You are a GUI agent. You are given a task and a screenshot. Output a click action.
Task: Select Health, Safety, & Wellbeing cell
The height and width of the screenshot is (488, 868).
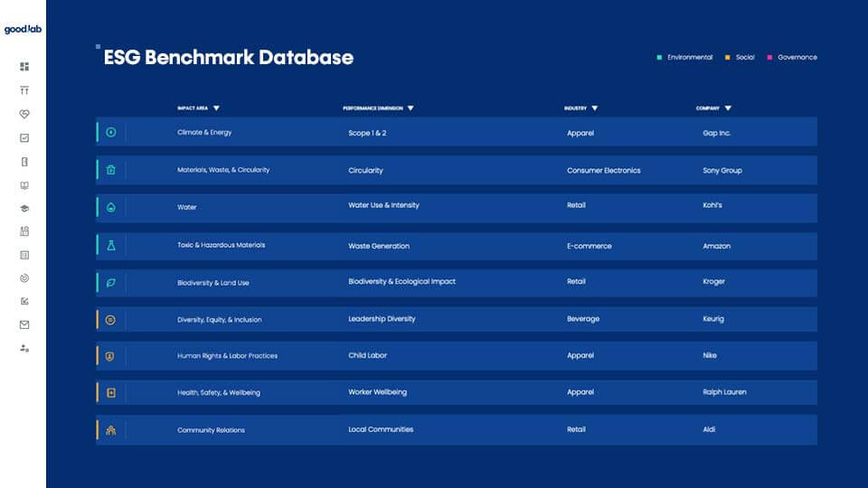click(x=218, y=392)
